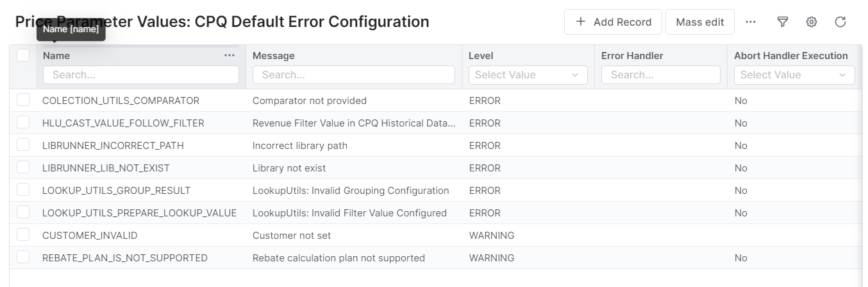
Task: Click the Error Handler column header
Action: (632, 56)
